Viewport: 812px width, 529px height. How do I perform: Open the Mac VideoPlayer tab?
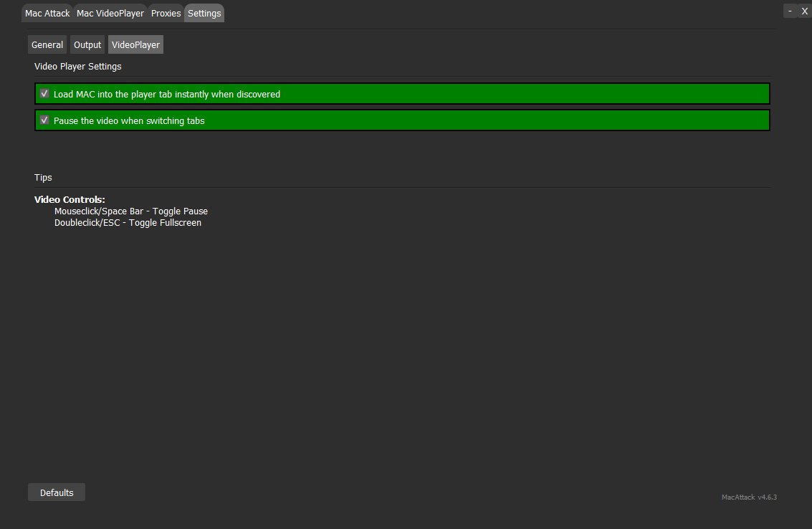[x=110, y=14]
